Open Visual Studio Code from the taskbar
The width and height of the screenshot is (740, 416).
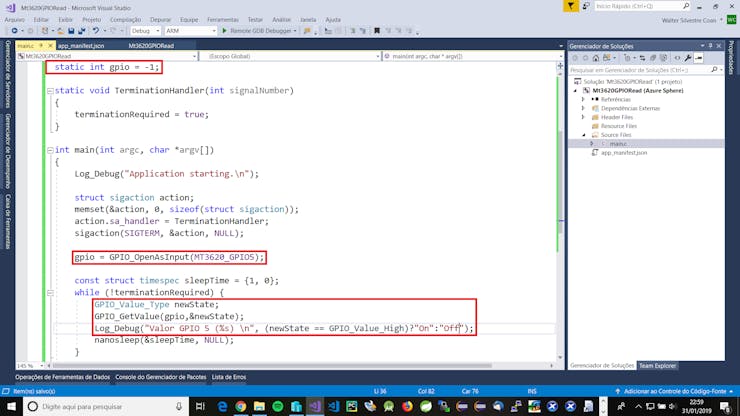[334, 407]
